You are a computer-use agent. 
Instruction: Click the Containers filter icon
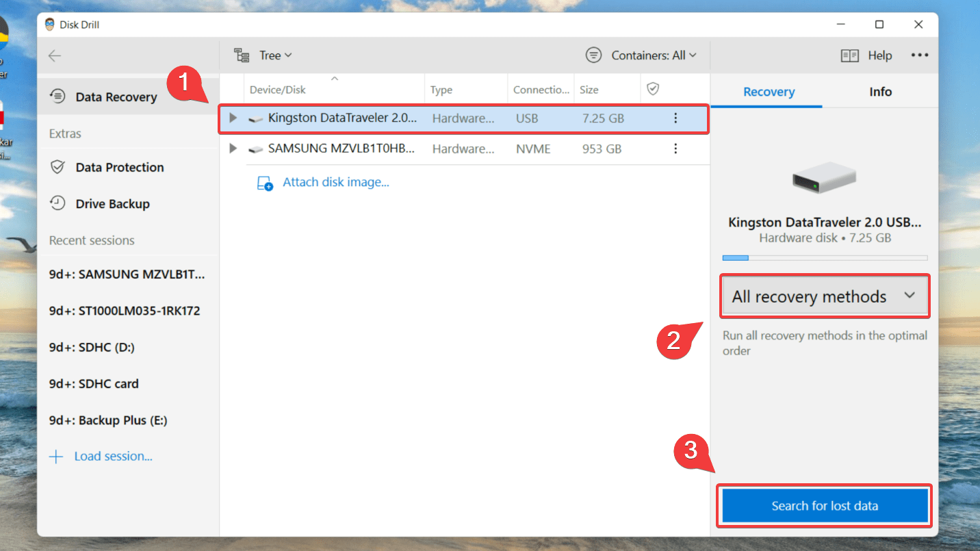tap(593, 55)
